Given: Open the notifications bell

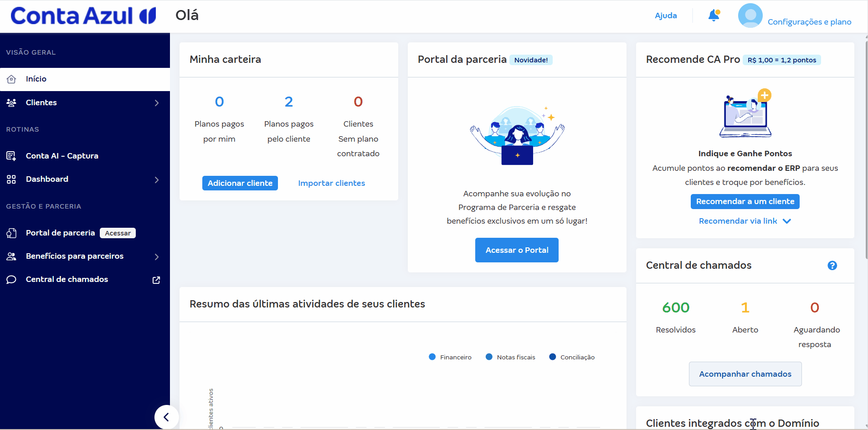Looking at the screenshot, I should coord(714,15).
